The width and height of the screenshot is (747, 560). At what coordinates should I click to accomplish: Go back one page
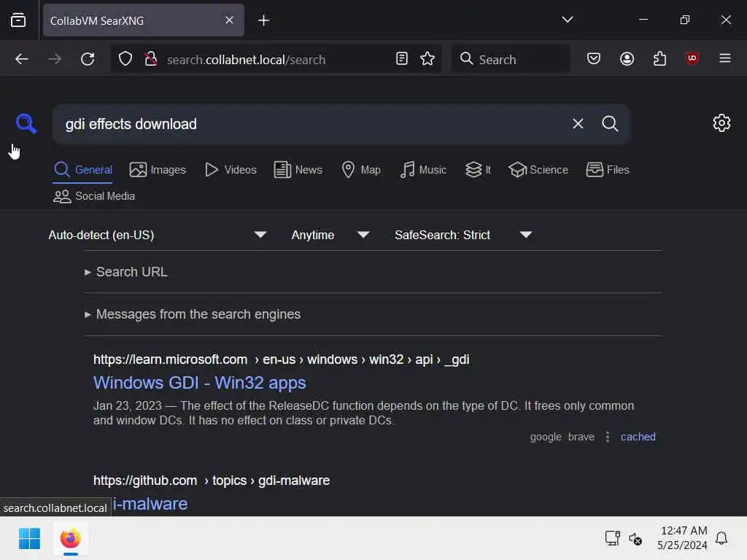(22, 59)
